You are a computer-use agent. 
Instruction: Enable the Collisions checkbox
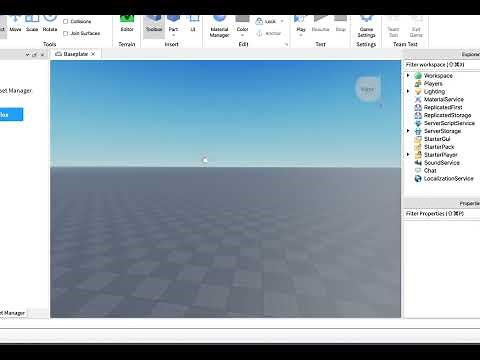coord(66,22)
